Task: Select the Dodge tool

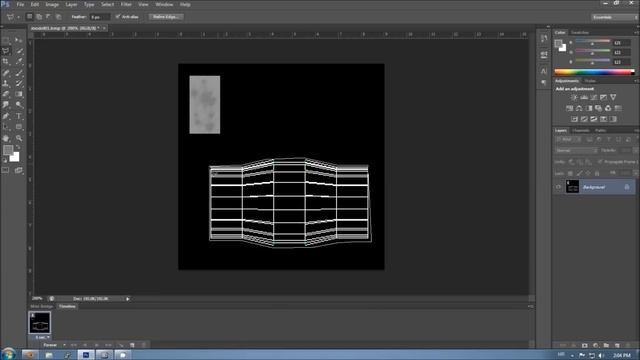Action: (19, 105)
